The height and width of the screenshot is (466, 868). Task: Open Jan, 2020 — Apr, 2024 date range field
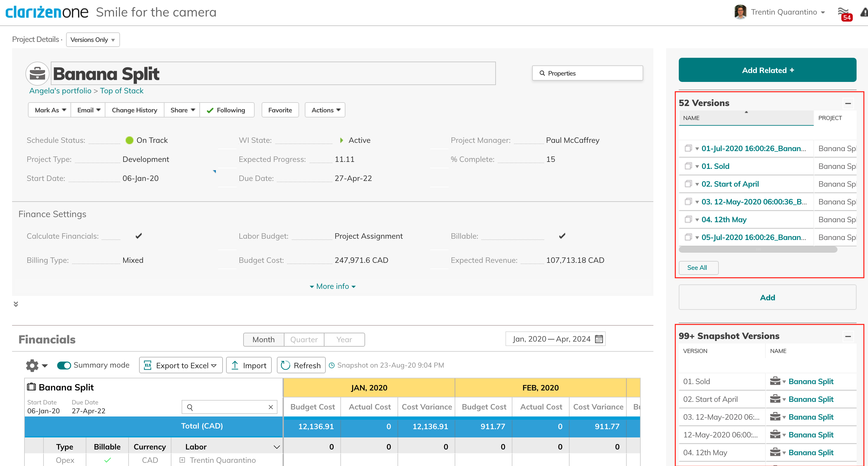click(x=555, y=339)
